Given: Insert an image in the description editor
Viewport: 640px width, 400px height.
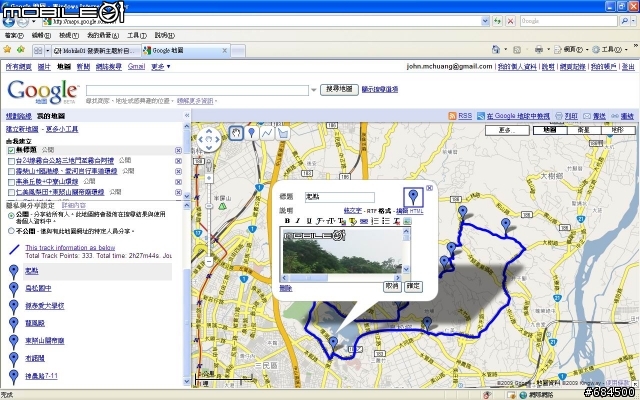Looking at the screenshot, I should (x=407, y=221).
